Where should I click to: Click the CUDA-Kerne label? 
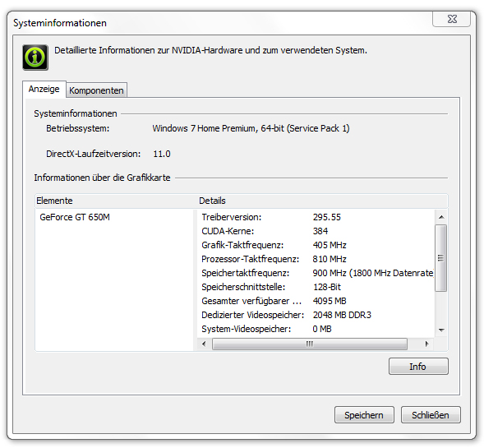tap(228, 231)
